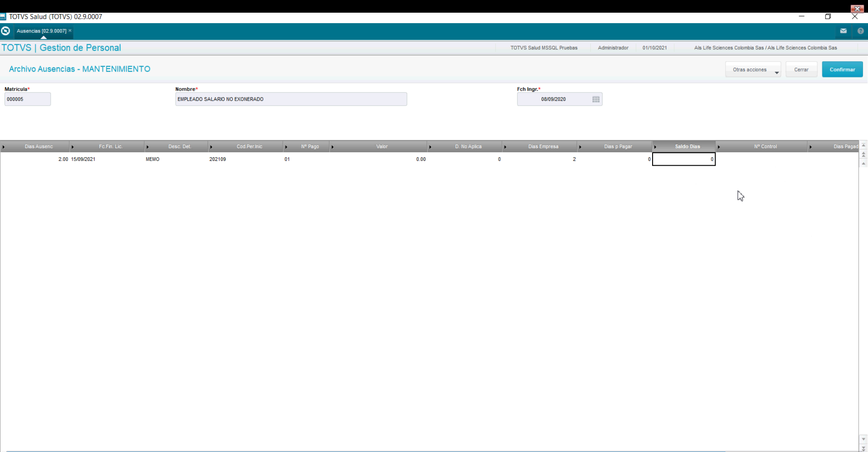
Task: Select the Nº Pago 01 cell
Action: click(x=307, y=159)
